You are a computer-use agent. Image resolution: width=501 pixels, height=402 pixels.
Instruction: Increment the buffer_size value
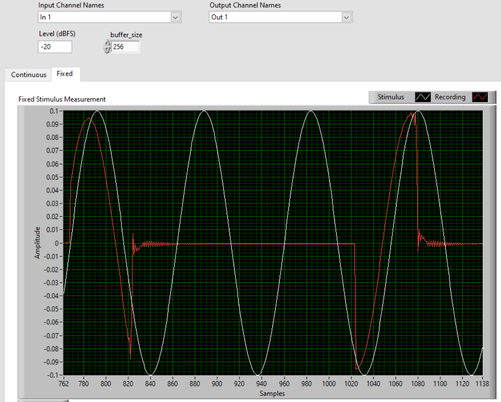click(x=107, y=43)
